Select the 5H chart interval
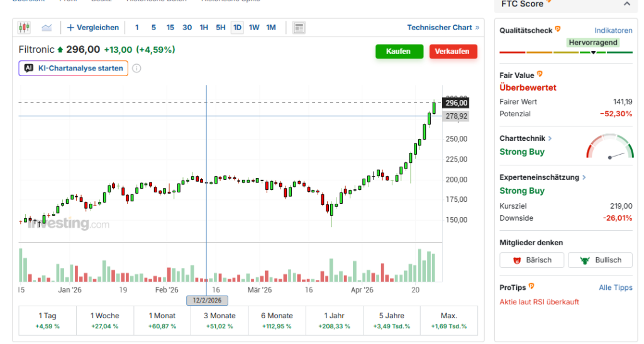This screenshot has width=644, height=344. click(x=220, y=28)
